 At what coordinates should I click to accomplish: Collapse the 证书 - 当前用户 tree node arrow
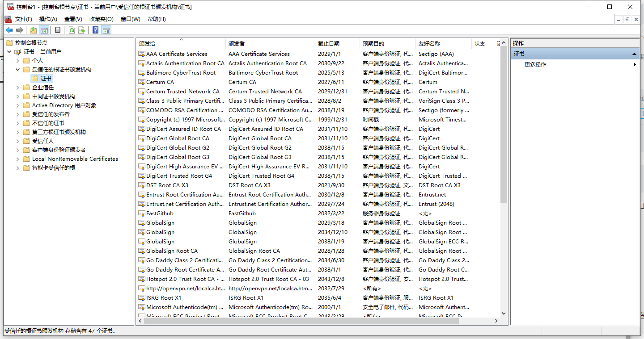coord(9,51)
